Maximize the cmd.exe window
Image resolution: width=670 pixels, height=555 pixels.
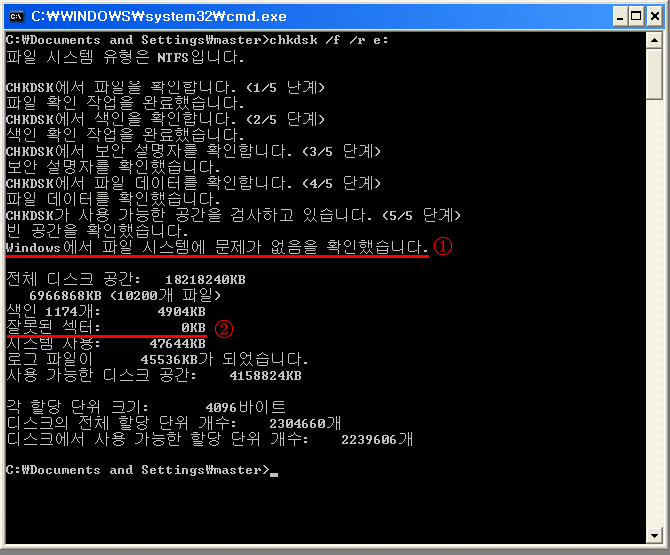tap(636, 17)
